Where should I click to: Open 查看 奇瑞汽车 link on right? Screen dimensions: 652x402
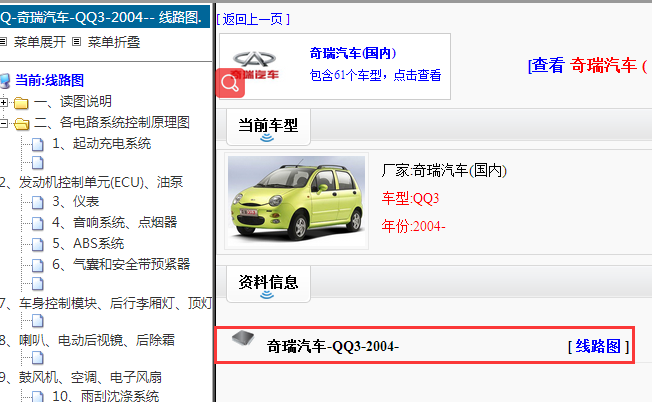pos(588,66)
